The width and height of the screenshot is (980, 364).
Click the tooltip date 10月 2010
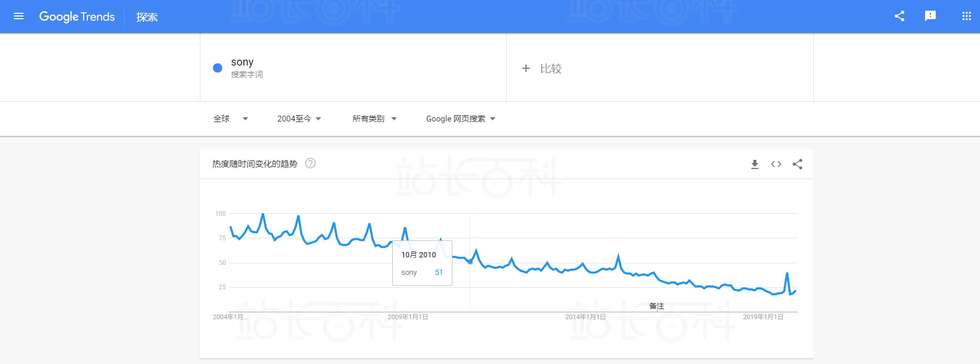(x=418, y=255)
